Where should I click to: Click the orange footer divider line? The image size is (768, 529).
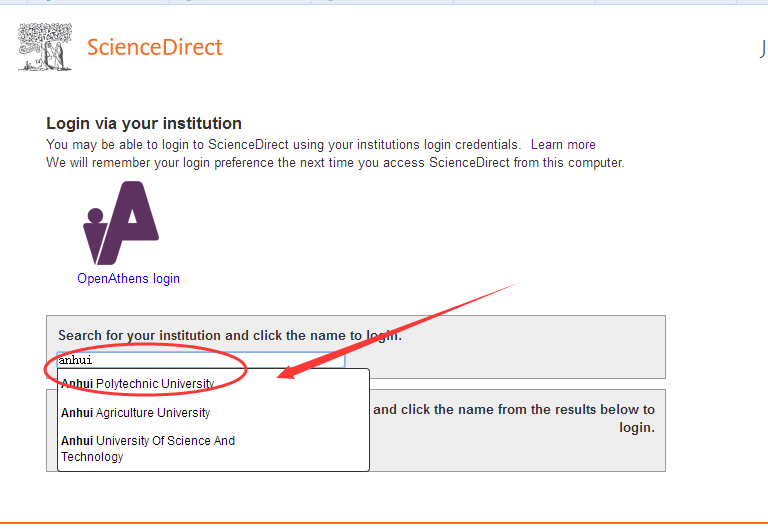(384, 523)
